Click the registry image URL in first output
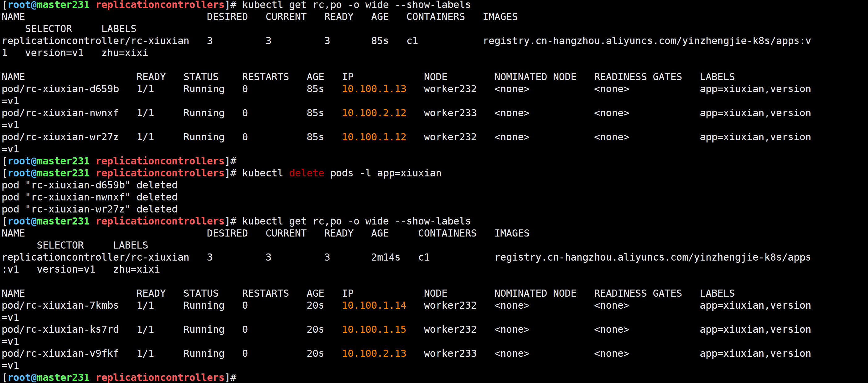 click(x=647, y=41)
